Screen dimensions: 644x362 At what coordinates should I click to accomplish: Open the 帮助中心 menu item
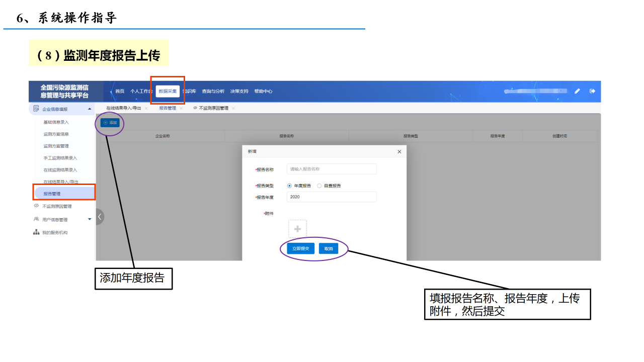(x=263, y=92)
